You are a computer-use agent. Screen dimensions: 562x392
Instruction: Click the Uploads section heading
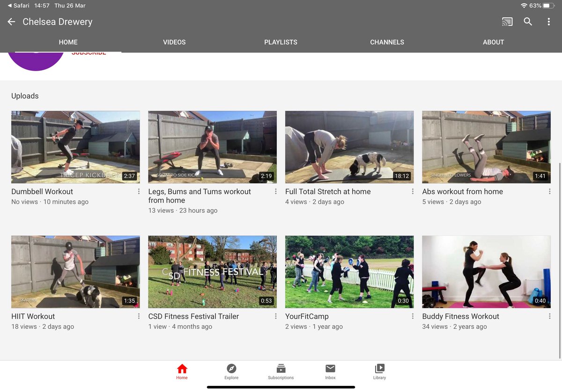point(25,96)
